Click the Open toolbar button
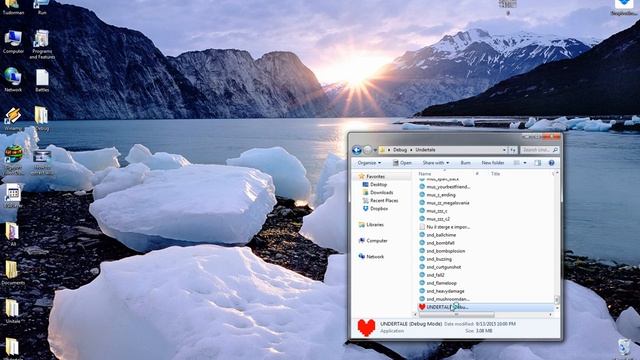Image resolution: width=640 pixels, height=360 pixels. click(x=402, y=163)
